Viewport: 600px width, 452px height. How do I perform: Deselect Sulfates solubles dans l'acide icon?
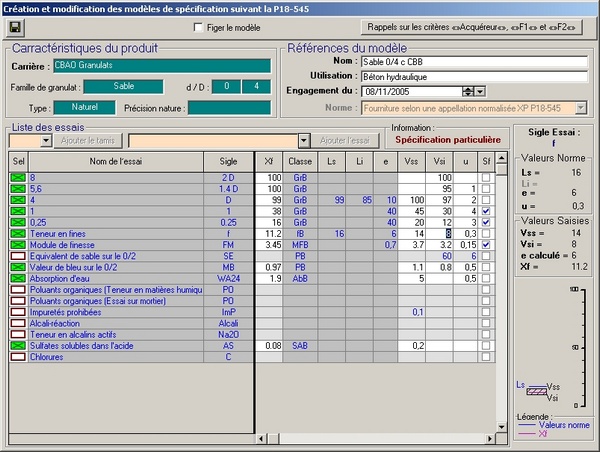tap(18, 345)
